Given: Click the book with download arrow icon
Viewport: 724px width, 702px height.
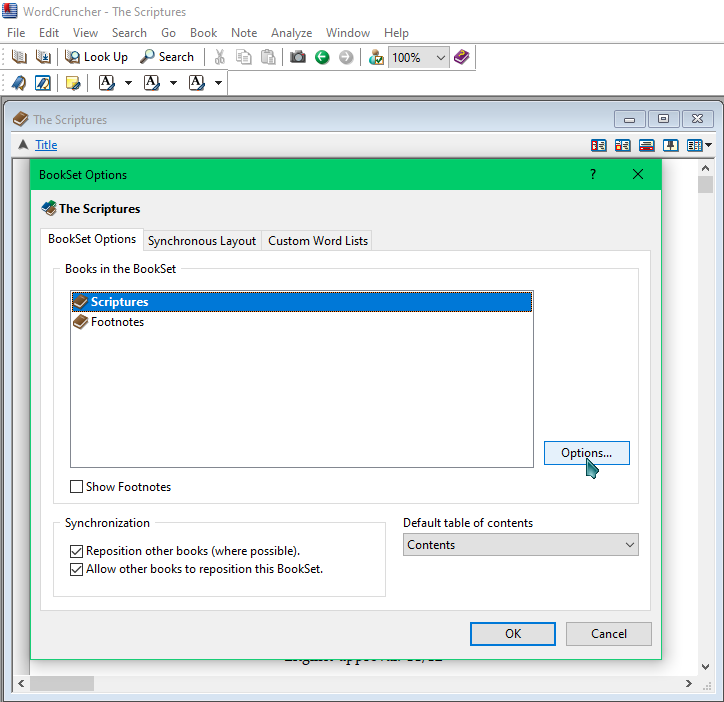Looking at the screenshot, I should click(43, 57).
